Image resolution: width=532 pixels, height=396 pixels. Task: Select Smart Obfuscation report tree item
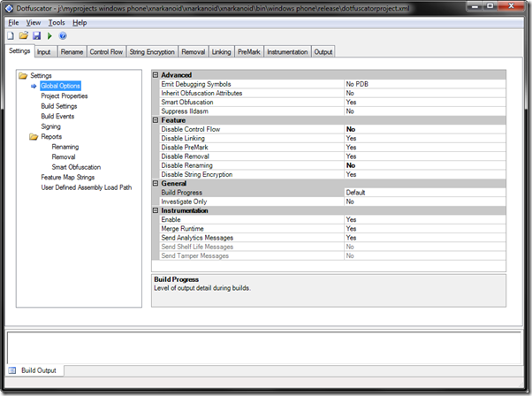(76, 167)
